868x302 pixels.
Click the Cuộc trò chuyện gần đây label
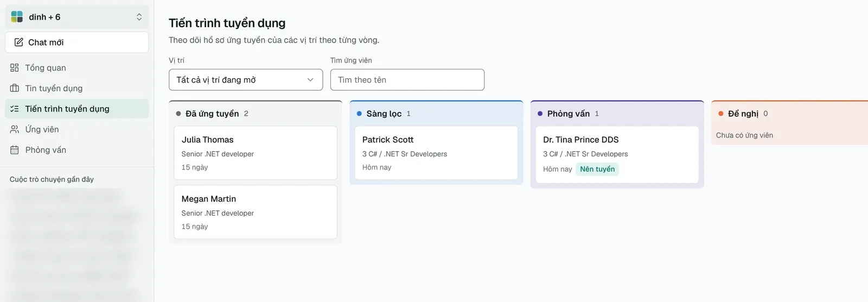click(x=52, y=179)
